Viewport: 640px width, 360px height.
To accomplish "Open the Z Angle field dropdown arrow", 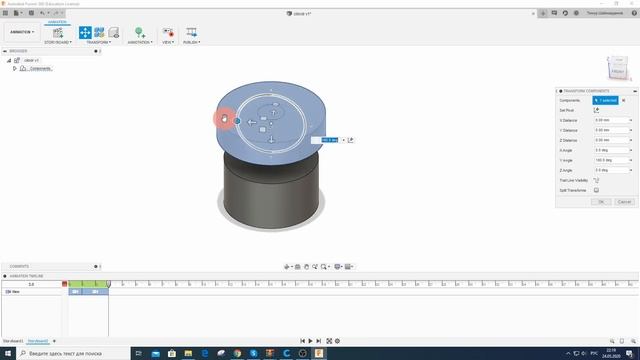I will (631, 170).
